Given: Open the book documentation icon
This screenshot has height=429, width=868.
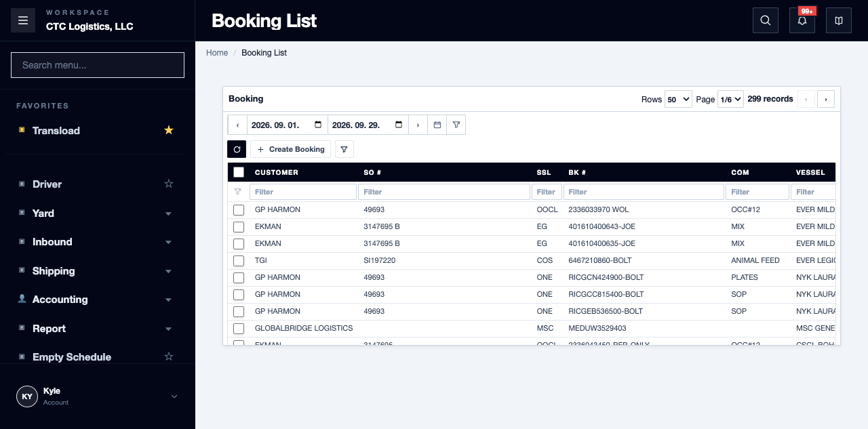Looking at the screenshot, I should click(839, 20).
